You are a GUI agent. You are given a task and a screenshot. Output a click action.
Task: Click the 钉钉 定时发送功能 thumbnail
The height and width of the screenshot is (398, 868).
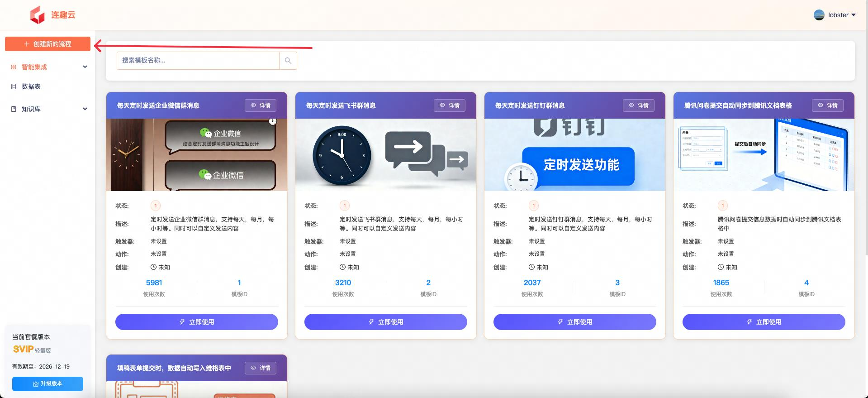[575, 155]
